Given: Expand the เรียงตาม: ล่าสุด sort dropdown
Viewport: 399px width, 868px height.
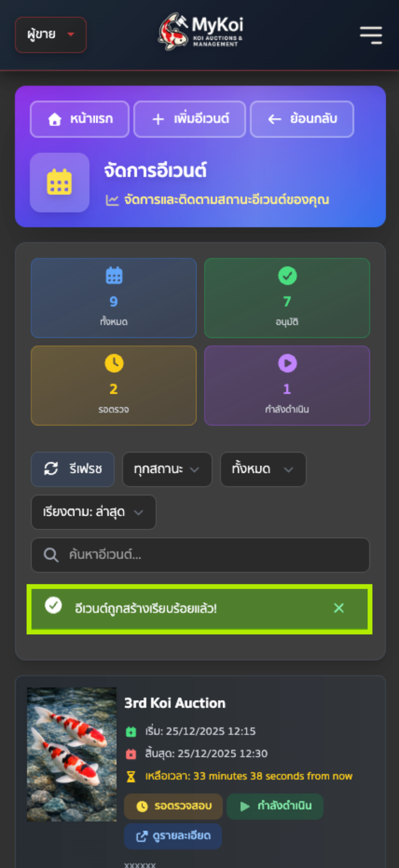Looking at the screenshot, I should pyautogui.click(x=93, y=512).
